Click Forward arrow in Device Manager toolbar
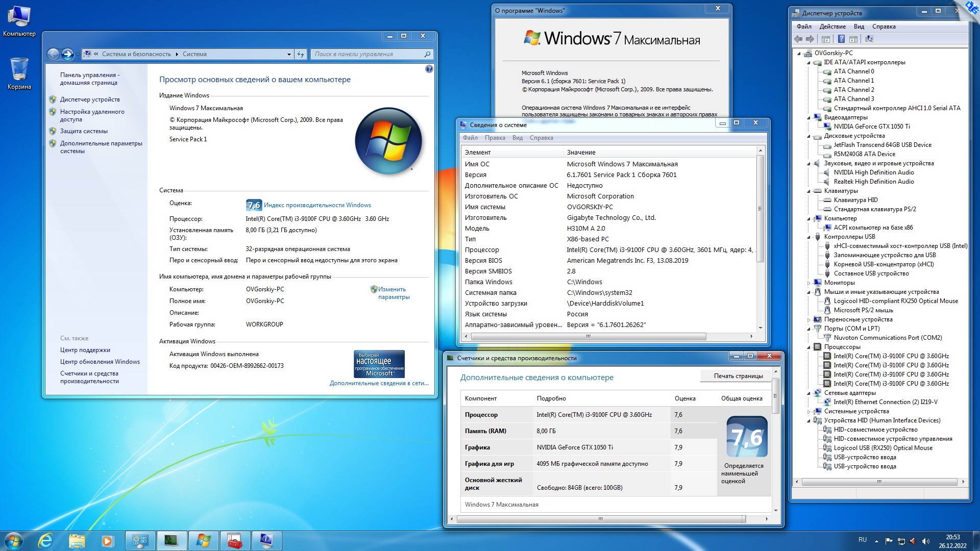The height and width of the screenshot is (551, 980). click(810, 39)
